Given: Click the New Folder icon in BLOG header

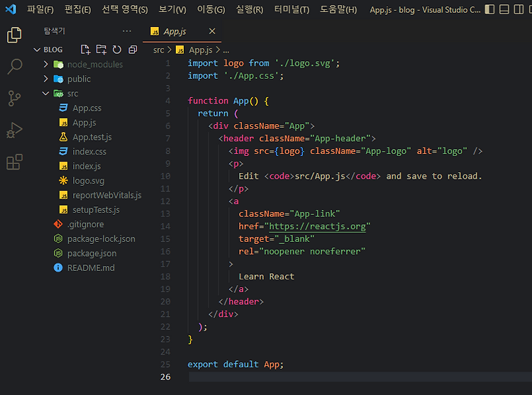Looking at the screenshot, I should 101,50.
